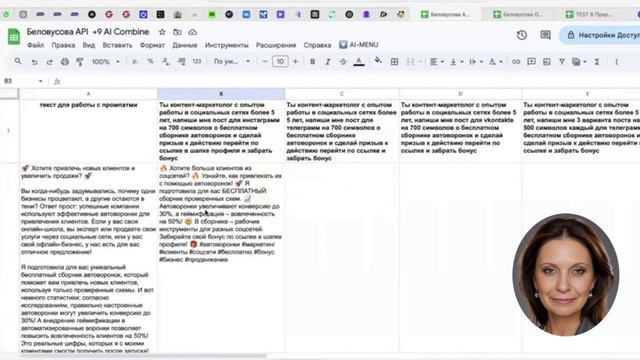Open the text rotation dropdown

click(496, 62)
